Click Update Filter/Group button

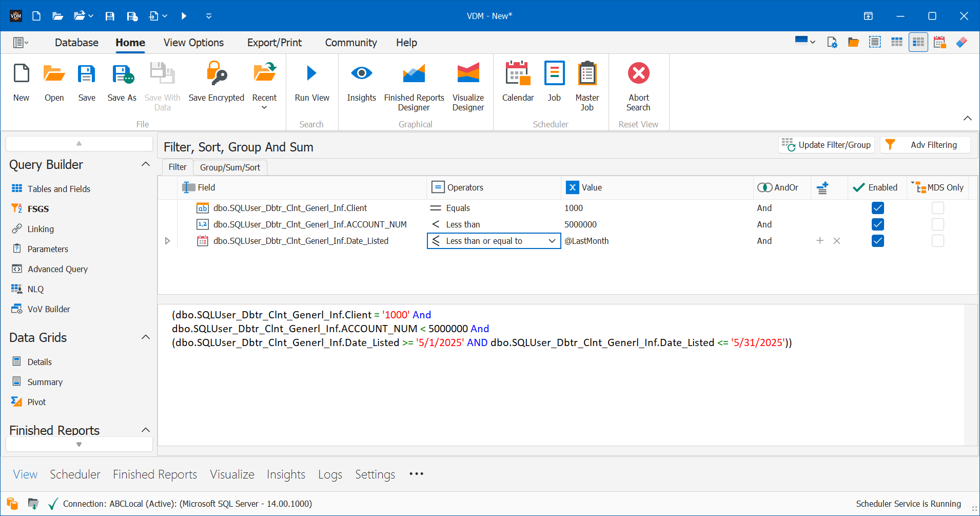827,145
